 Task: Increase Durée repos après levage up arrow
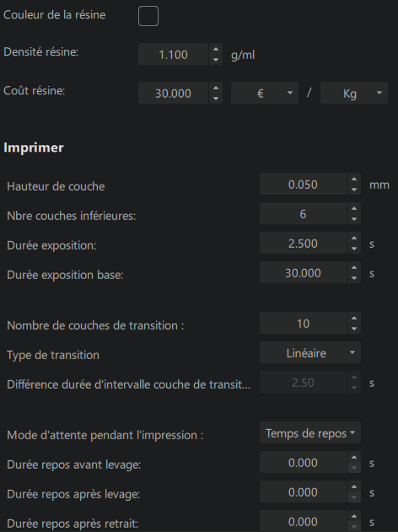(x=354, y=486)
